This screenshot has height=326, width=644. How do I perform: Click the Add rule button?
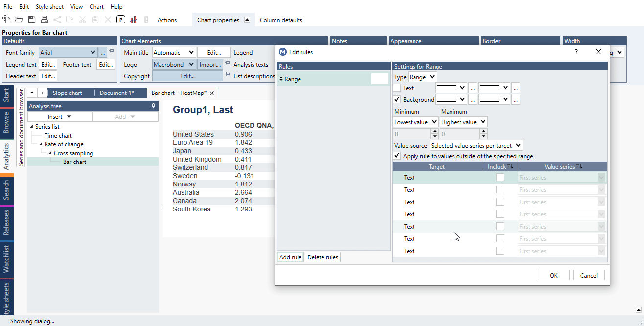(291, 257)
